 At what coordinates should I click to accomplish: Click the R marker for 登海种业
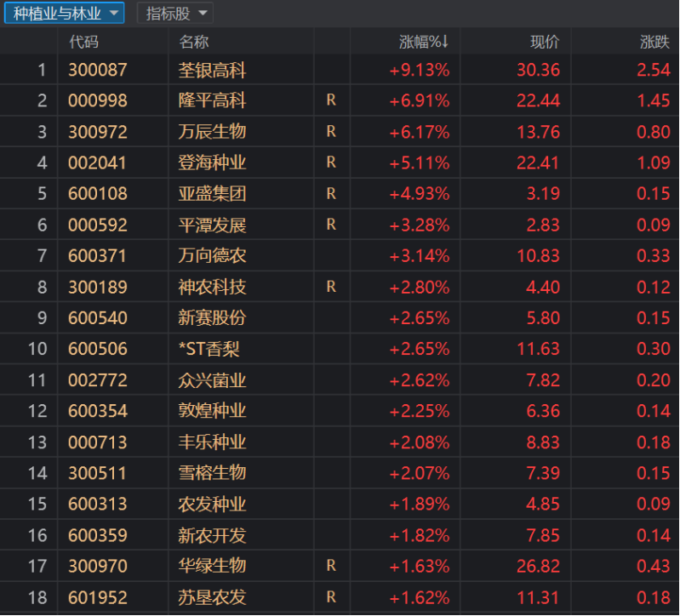tap(331, 163)
